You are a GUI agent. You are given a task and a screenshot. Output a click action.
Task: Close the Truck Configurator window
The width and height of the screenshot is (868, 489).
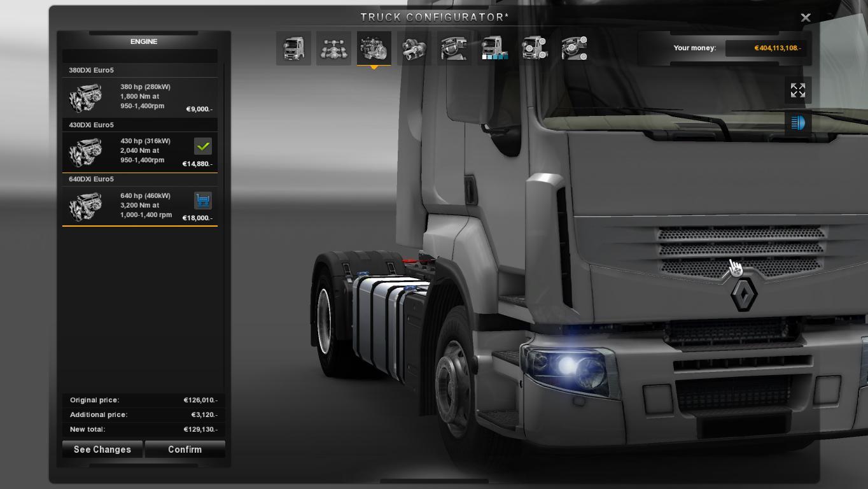[805, 18]
